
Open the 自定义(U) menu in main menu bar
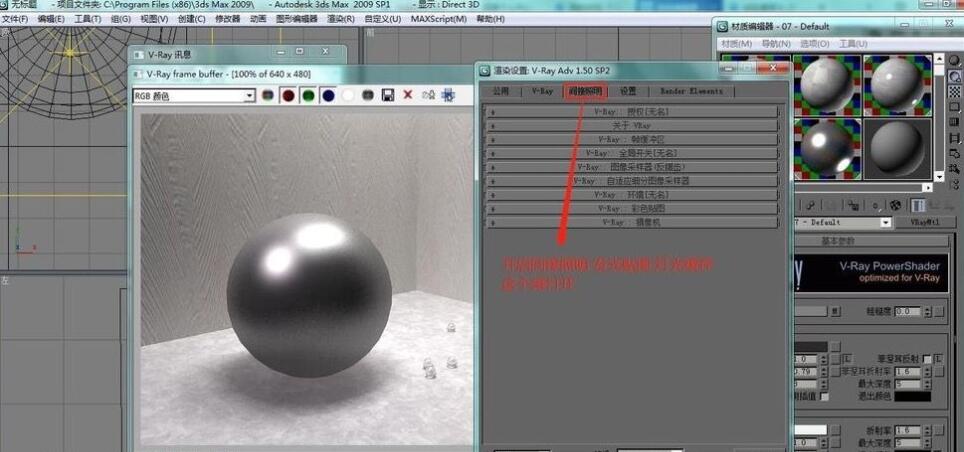point(382,19)
